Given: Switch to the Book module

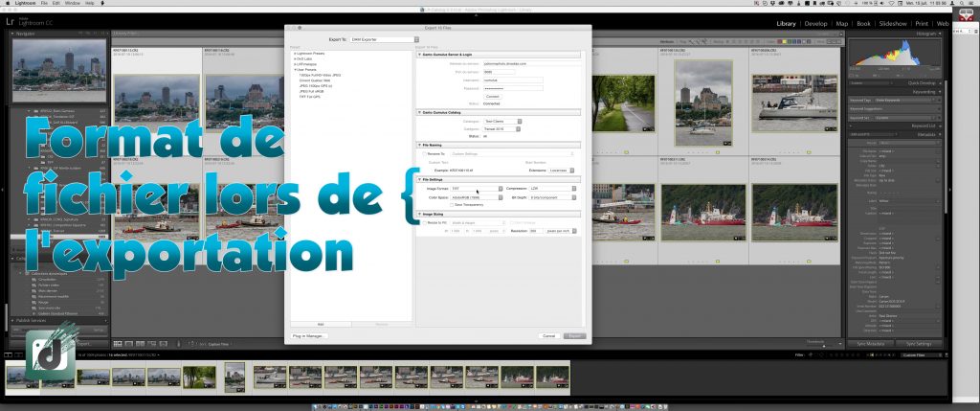Looking at the screenshot, I should [863, 24].
